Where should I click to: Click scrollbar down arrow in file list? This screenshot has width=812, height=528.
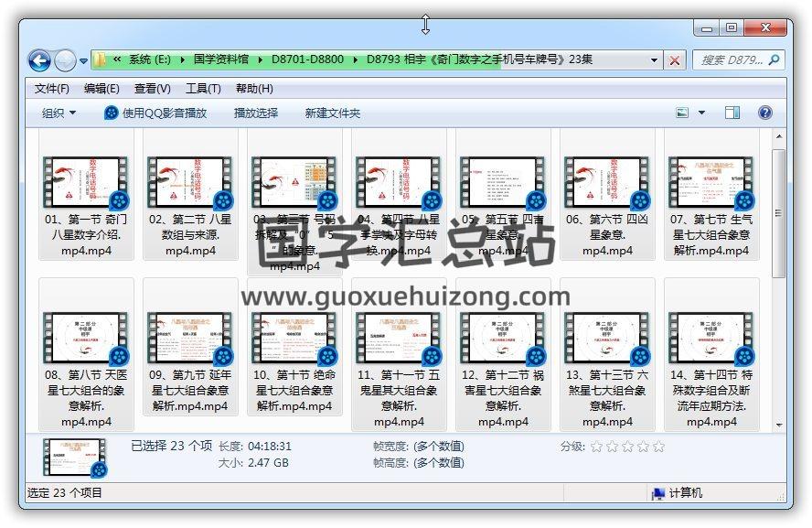[x=779, y=426]
